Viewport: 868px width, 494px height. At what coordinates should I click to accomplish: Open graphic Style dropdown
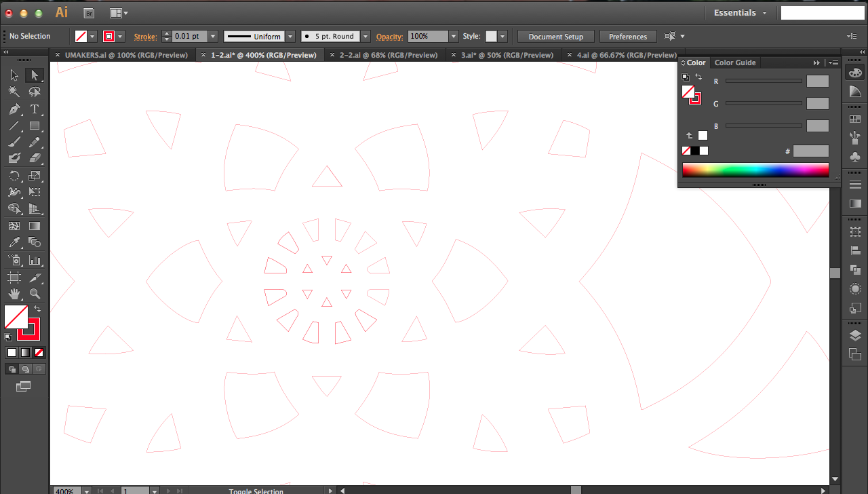501,37
